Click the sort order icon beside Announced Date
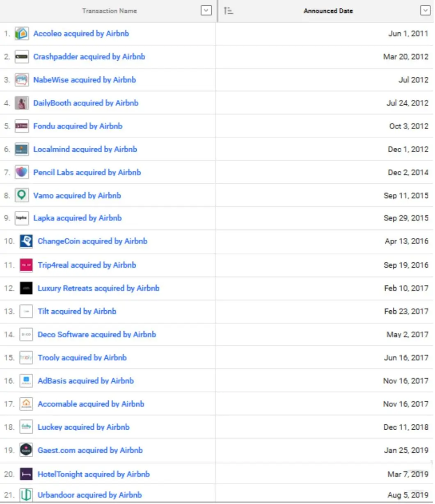Screen dimensions: 435x504 (229, 11)
